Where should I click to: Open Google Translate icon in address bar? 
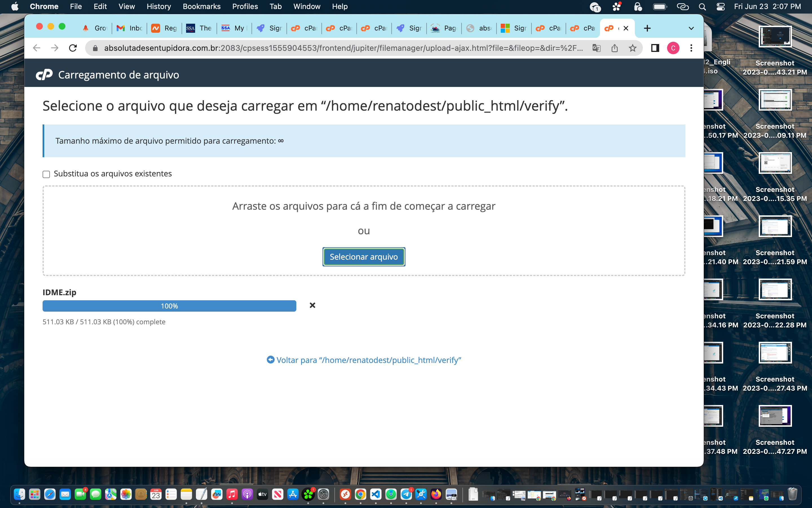point(596,48)
